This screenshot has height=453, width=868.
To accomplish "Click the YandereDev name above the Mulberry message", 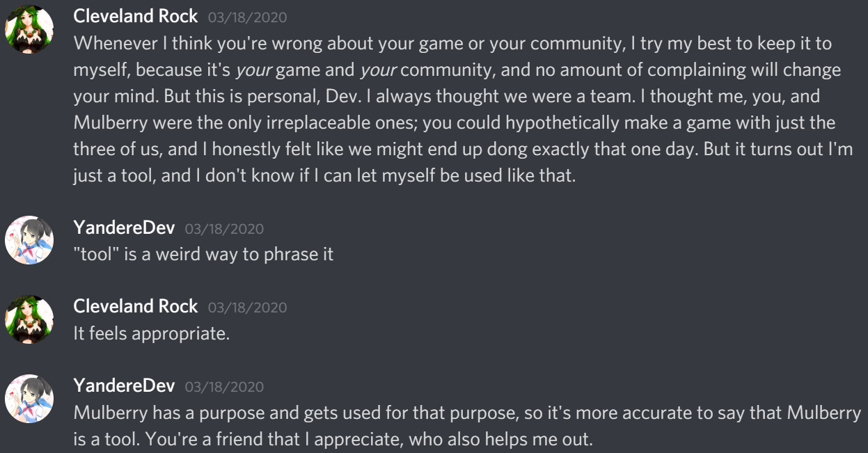I will pyautogui.click(x=125, y=386).
